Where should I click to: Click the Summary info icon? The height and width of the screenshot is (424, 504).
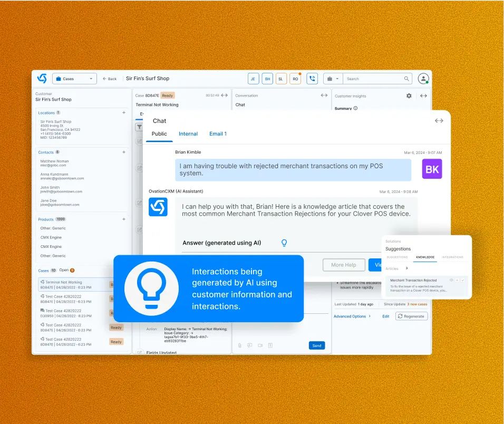(x=355, y=108)
